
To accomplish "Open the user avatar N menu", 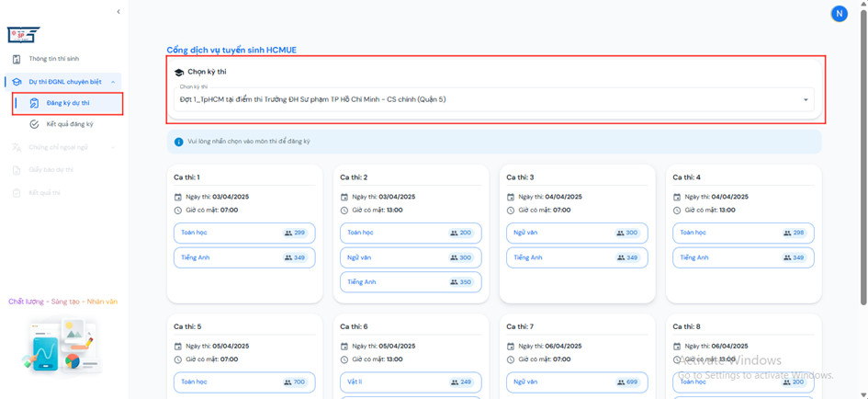I will tap(838, 13).
